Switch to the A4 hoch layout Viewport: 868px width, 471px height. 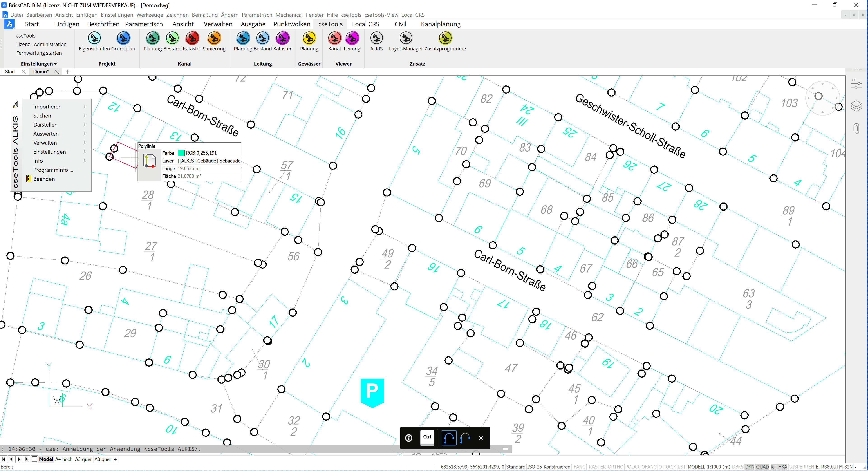pyautogui.click(x=64, y=459)
